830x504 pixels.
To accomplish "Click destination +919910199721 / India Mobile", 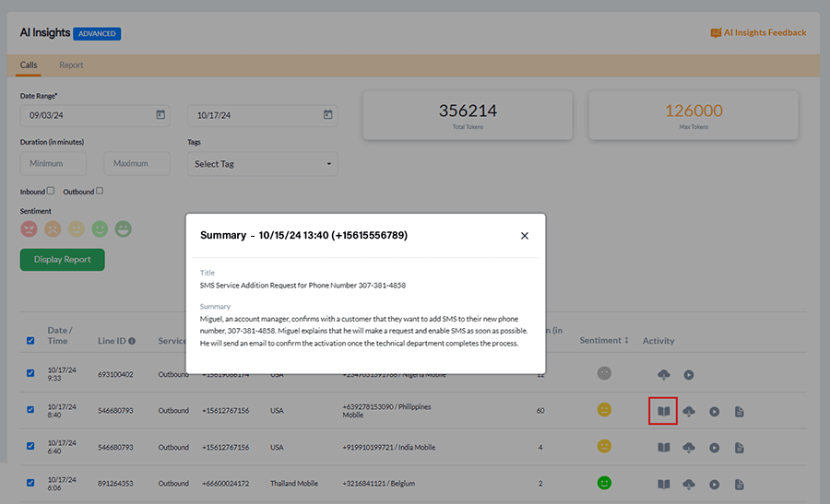I will (x=389, y=448).
